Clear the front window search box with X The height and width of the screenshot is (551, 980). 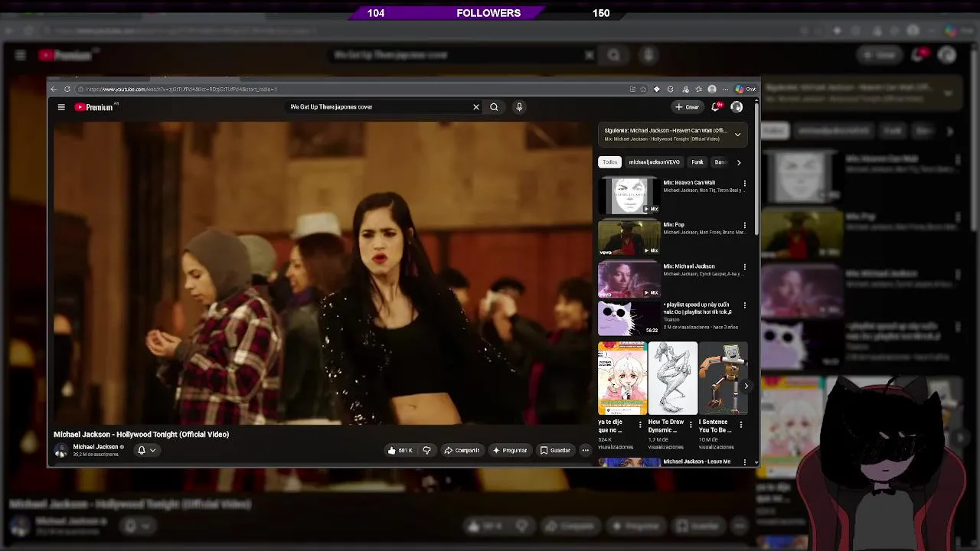point(475,107)
